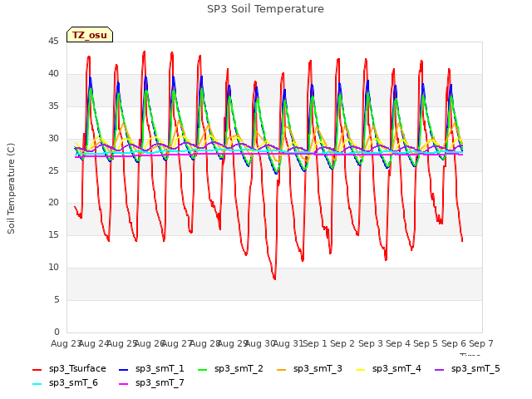This screenshot has height=399, width=532.
Task: Toggle the sp3_smT_1 legend label
Action: pyautogui.click(x=160, y=368)
